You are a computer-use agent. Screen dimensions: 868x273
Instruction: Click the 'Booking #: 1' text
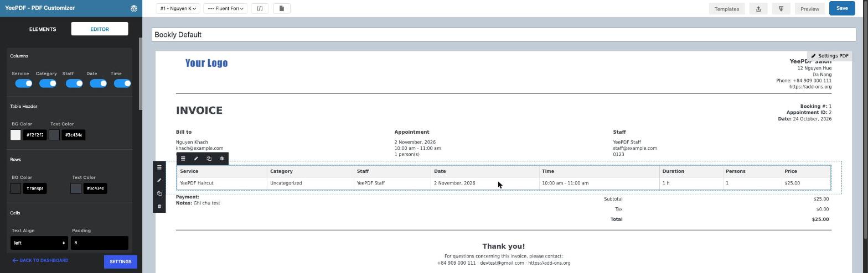tap(815, 106)
